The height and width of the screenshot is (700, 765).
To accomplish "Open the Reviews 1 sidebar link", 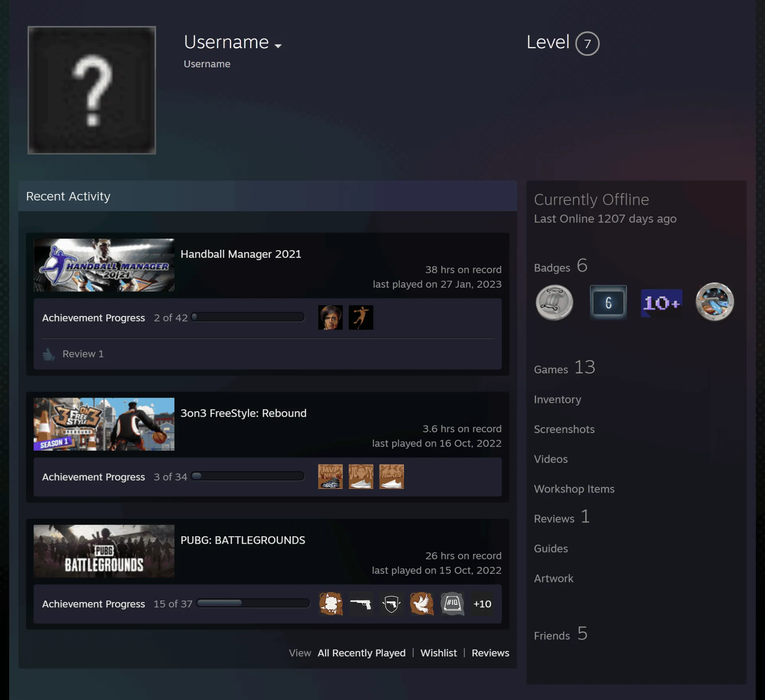I will 562,518.
